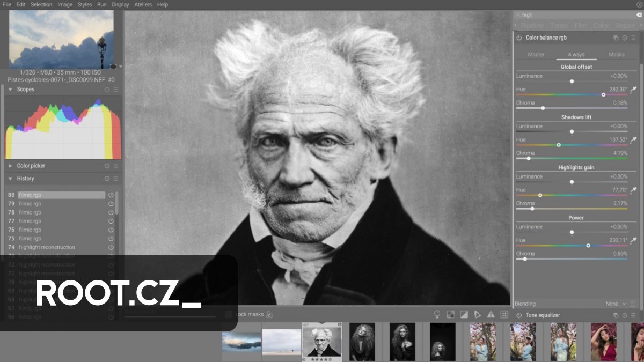The height and width of the screenshot is (362, 644).
Task: Enable gamut check in the bottom toolbar
Action: click(x=450, y=315)
